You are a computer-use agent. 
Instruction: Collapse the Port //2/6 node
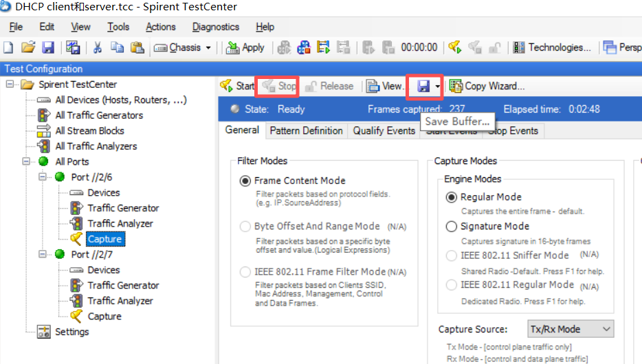click(x=43, y=177)
